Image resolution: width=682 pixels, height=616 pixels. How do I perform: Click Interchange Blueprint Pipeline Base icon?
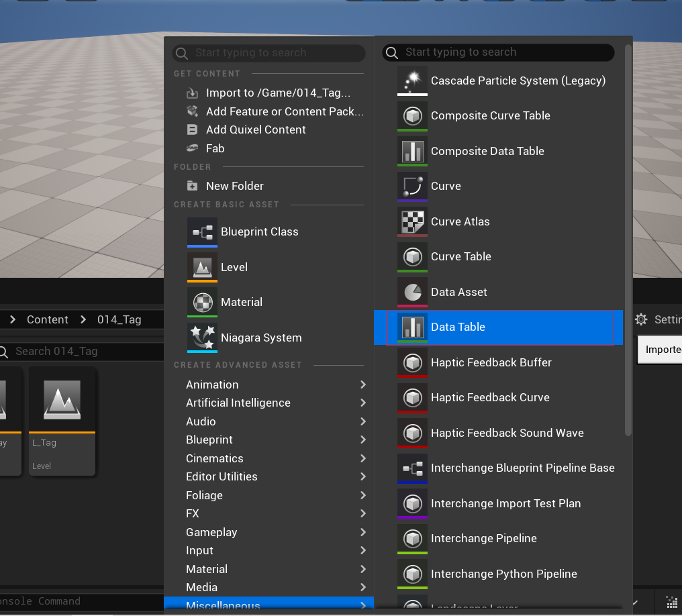point(412,468)
